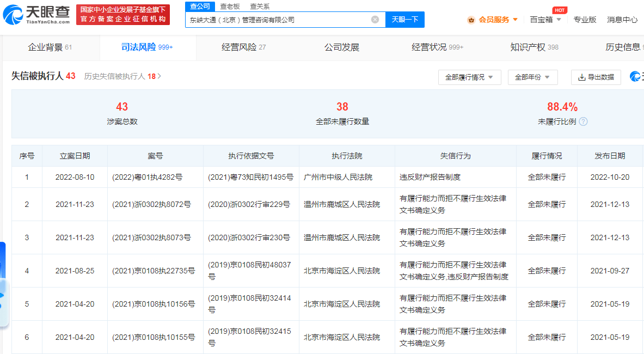Click the HOT badge above 百宝箱
Viewport: 644px width, 354px height.
click(x=560, y=10)
